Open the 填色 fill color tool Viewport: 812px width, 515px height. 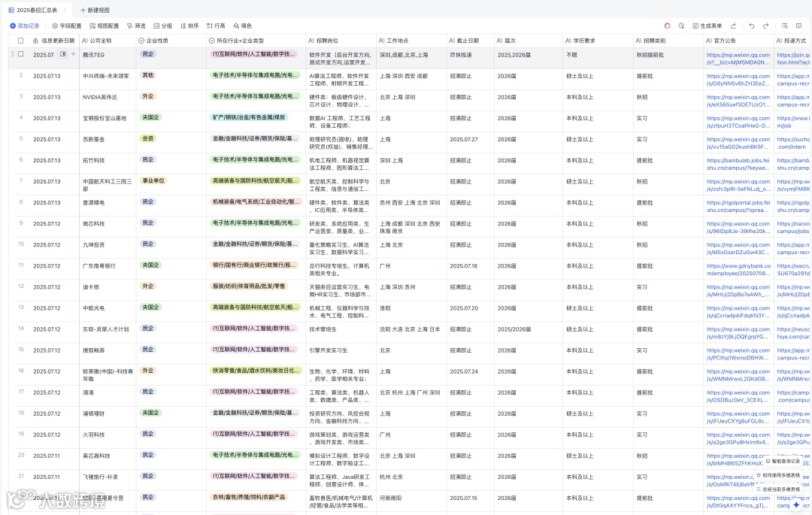pos(242,26)
